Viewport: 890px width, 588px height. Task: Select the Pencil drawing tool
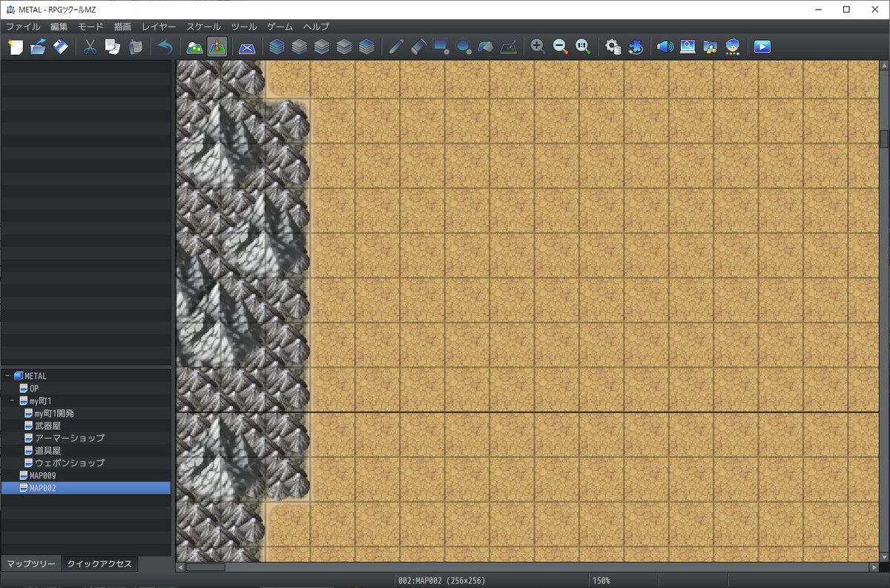(x=396, y=47)
